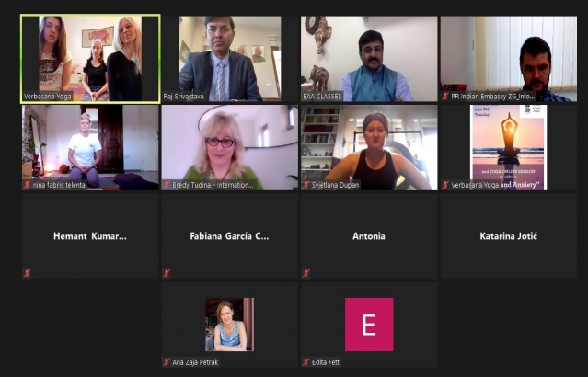
Task: Click muted mic icon on Antonia tile
Action: coord(306,273)
